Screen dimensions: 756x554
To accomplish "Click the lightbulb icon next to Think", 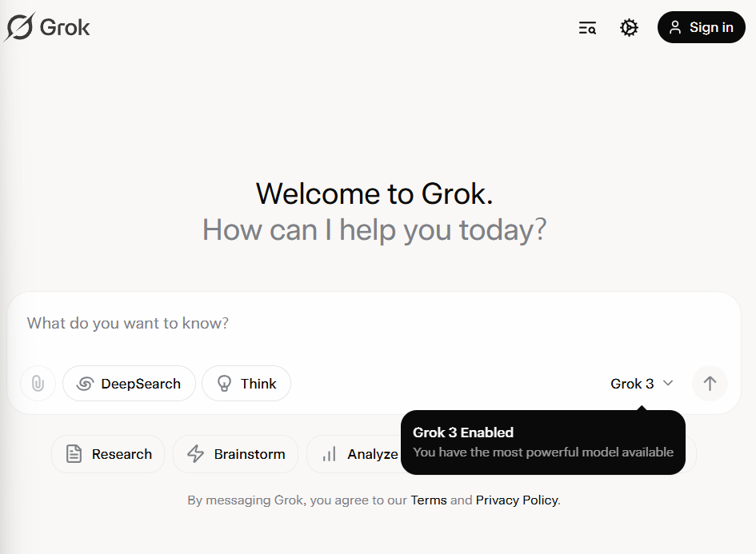I will 225,383.
